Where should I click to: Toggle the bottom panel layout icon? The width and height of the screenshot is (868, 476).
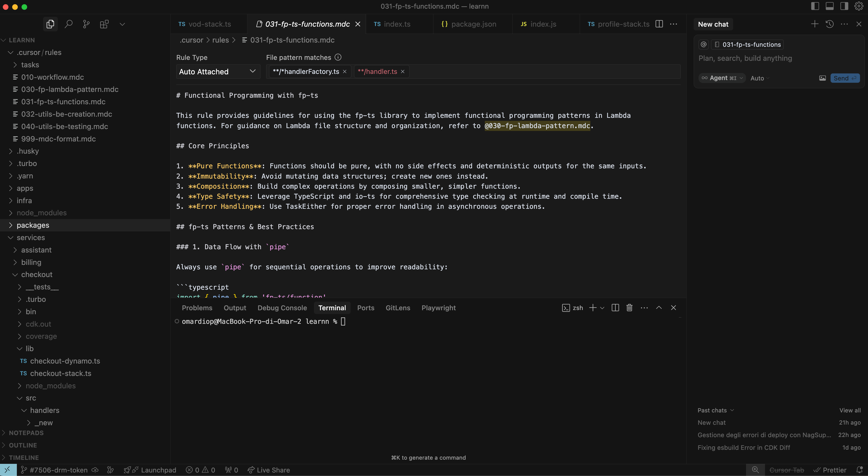830,6
